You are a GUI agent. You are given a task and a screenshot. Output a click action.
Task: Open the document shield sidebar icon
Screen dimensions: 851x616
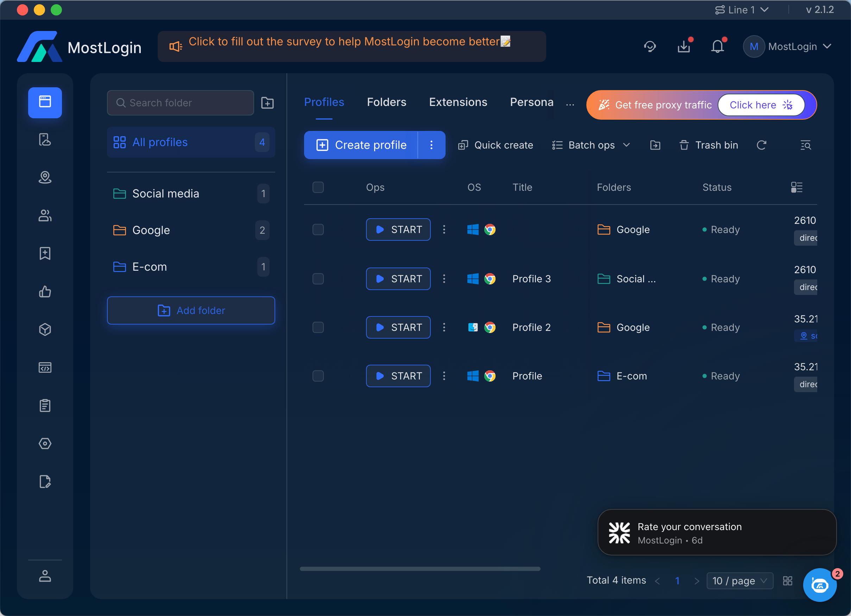point(45,140)
